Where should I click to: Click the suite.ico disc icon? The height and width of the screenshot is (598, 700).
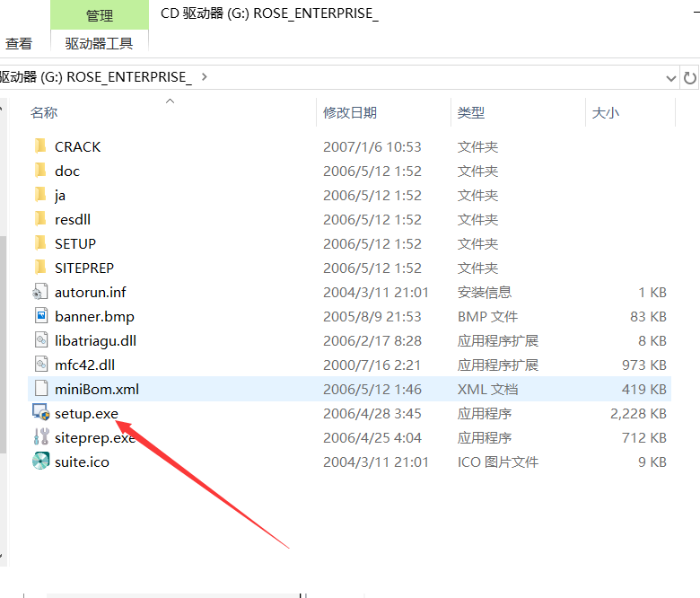coord(40,461)
